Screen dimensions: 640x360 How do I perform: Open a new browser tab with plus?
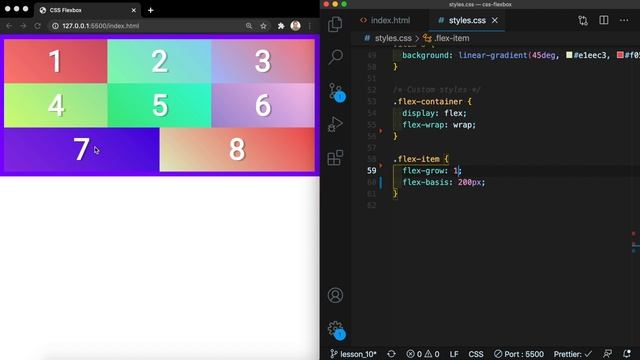151,10
